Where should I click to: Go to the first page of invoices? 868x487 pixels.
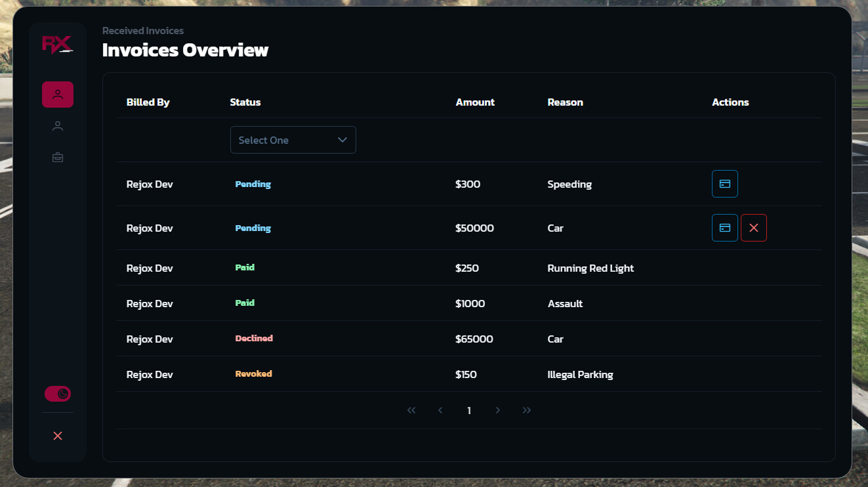coord(411,410)
